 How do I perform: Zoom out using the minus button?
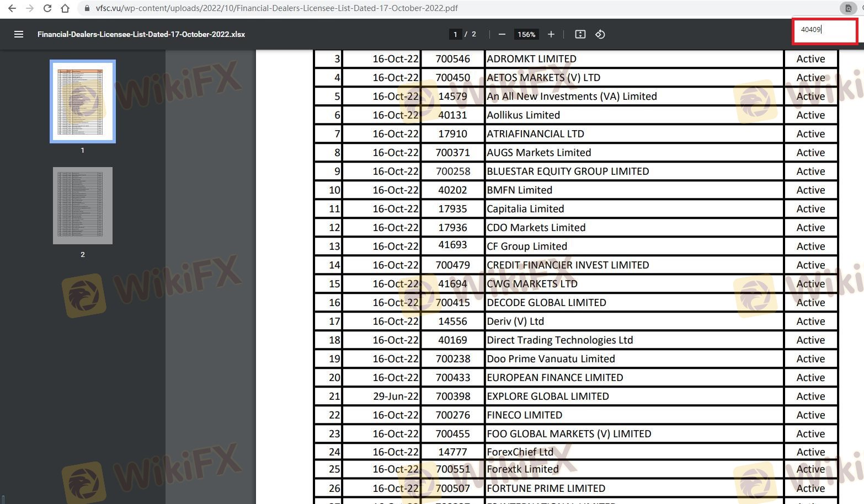(502, 34)
